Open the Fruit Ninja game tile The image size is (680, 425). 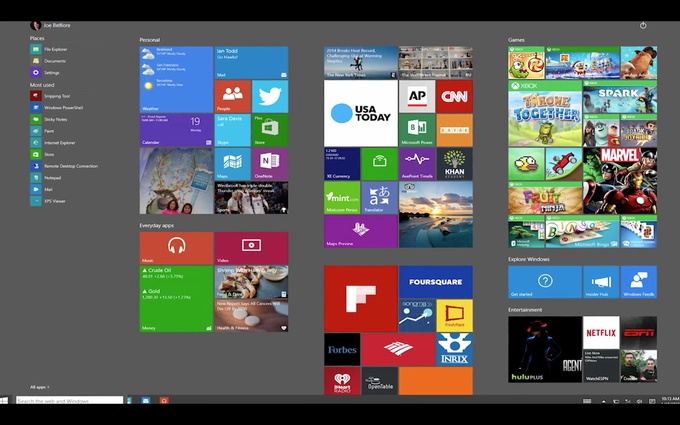(545, 198)
